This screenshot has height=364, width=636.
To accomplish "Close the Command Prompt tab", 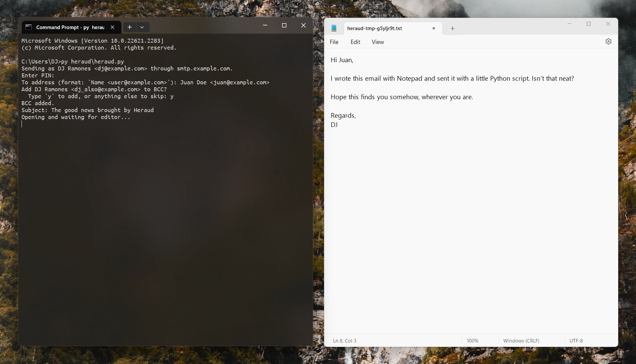I will click(x=112, y=27).
